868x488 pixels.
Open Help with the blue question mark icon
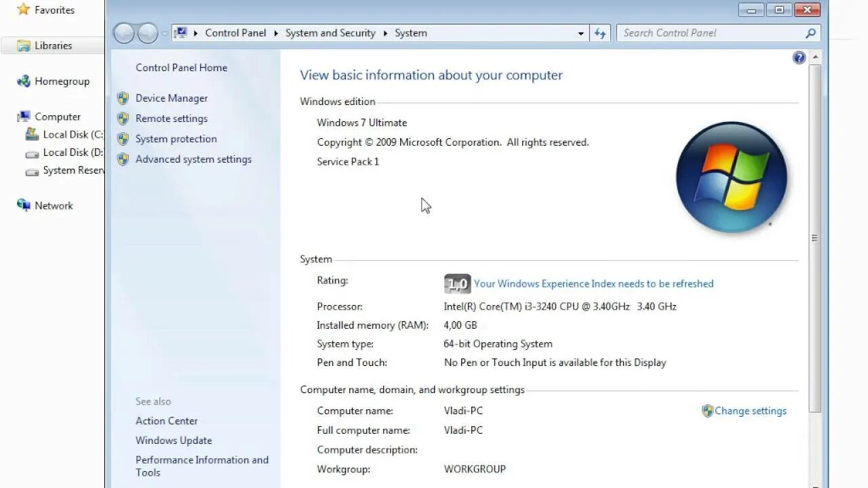(x=799, y=58)
